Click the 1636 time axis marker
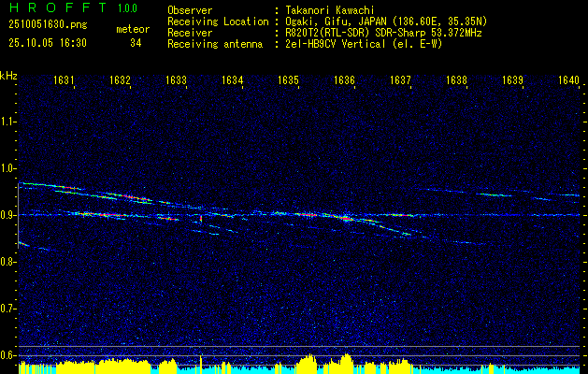 click(344, 79)
